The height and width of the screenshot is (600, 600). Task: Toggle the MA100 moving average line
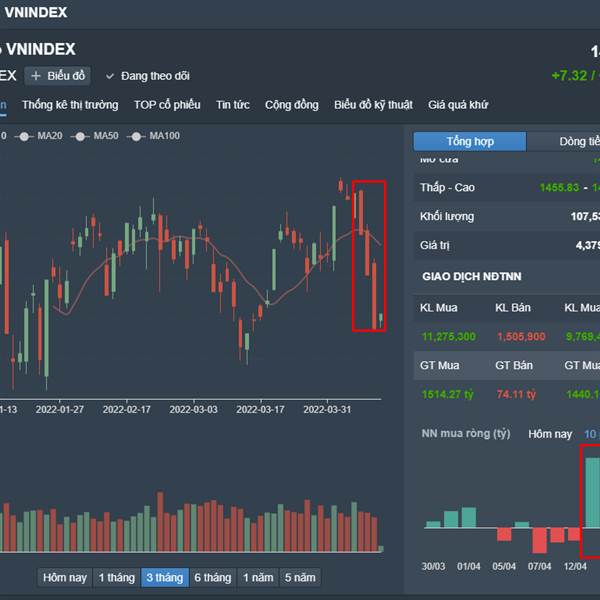[x=153, y=136]
